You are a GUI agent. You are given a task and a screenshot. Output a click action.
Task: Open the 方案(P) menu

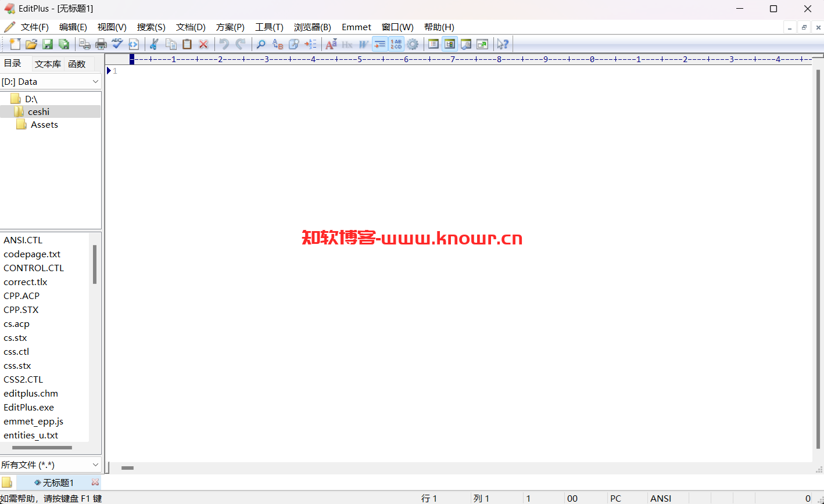tap(230, 27)
